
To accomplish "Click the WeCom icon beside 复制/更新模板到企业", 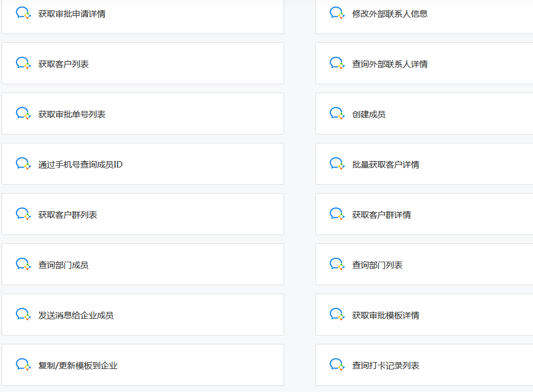I will (24, 365).
